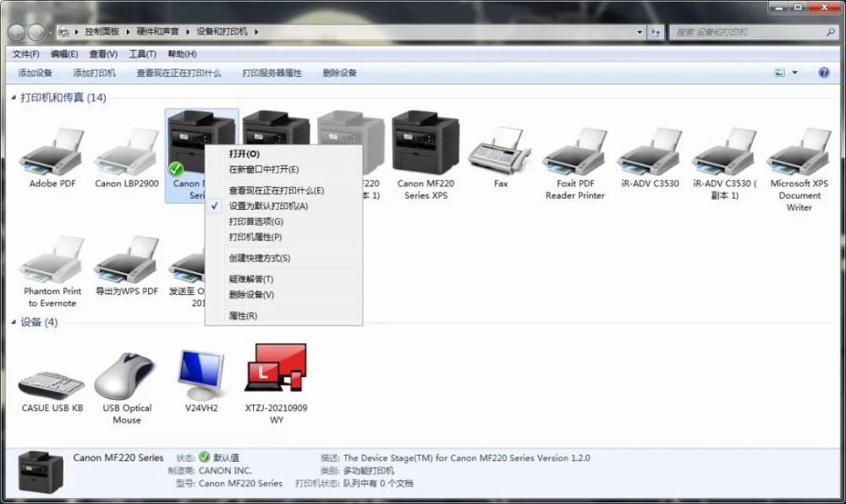Click the 控制面板 breadcrumb
Screen dimensions: 846x504
click(x=102, y=32)
